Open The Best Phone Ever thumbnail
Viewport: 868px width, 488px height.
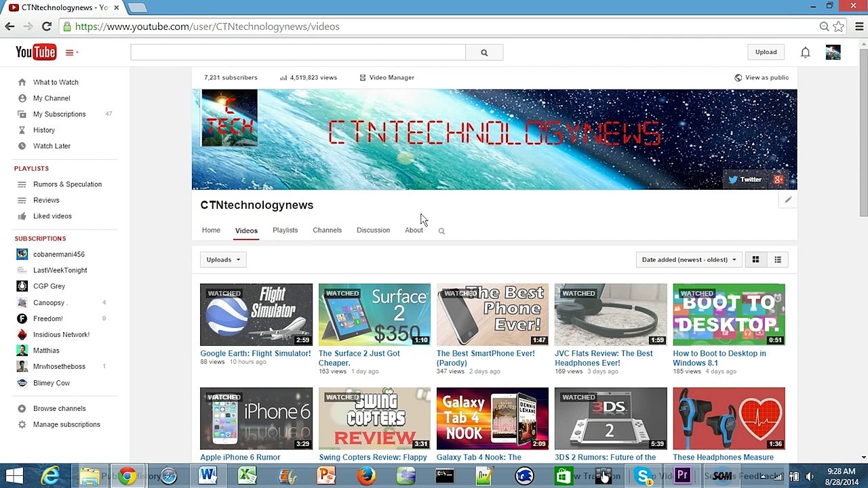(492, 314)
